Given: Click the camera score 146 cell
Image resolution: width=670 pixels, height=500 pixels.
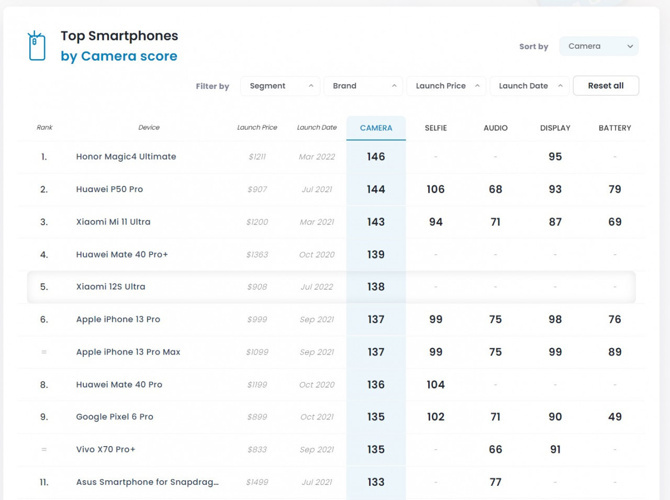Looking at the screenshot, I should 376,157.
